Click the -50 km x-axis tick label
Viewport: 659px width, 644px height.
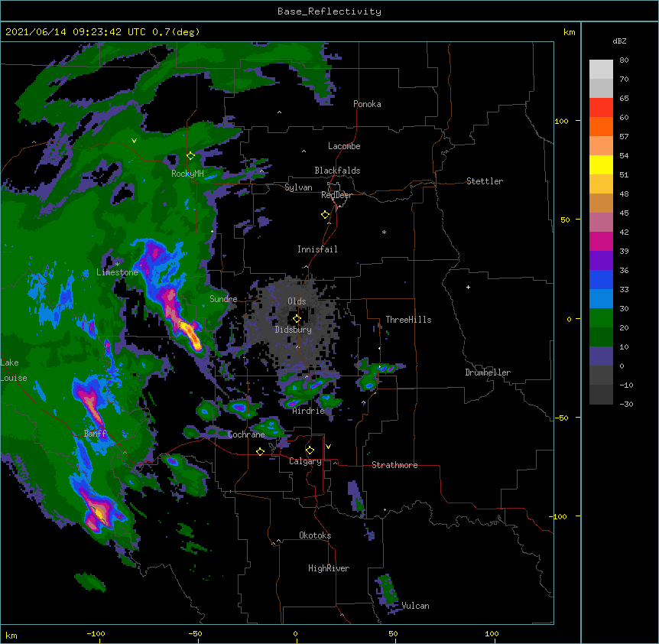click(195, 633)
